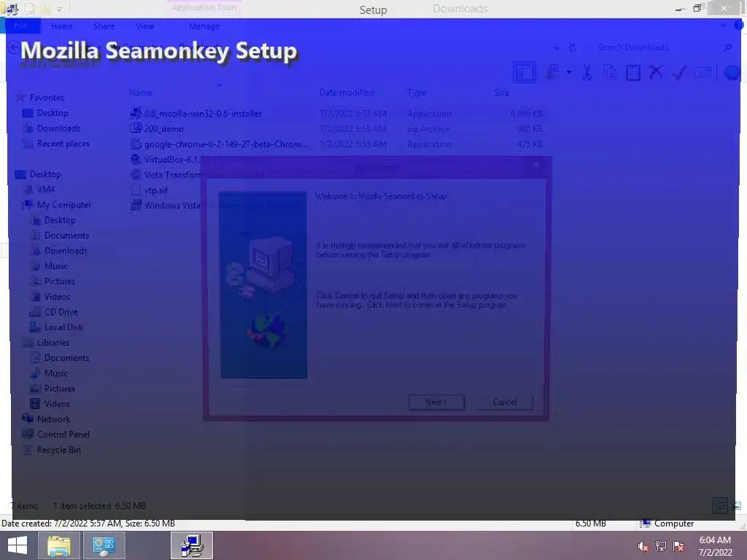The image size is (747, 560).
Task: Click the refresh icon near address bar
Action: pos(573,47)
